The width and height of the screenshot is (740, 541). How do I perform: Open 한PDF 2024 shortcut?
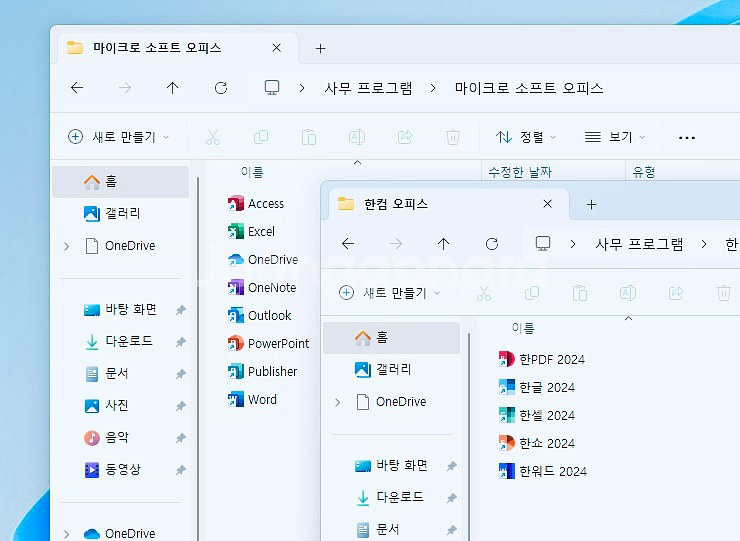506,359
